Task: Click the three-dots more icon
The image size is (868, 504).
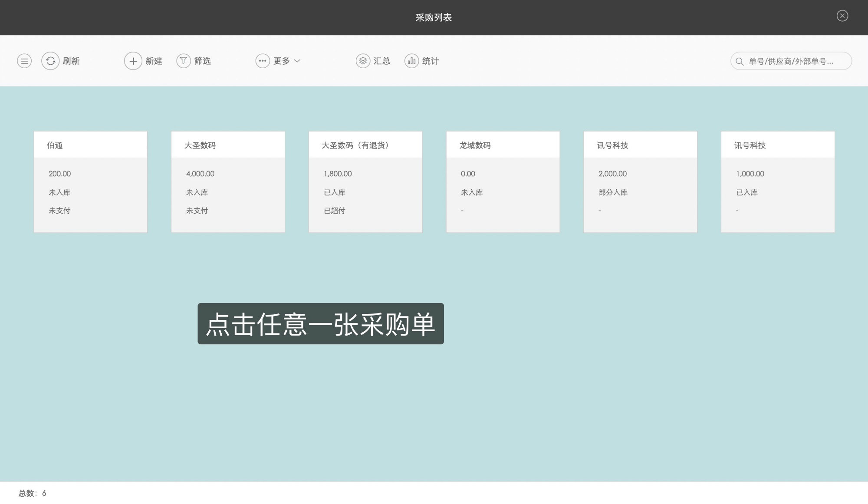Action: [263, 61]
